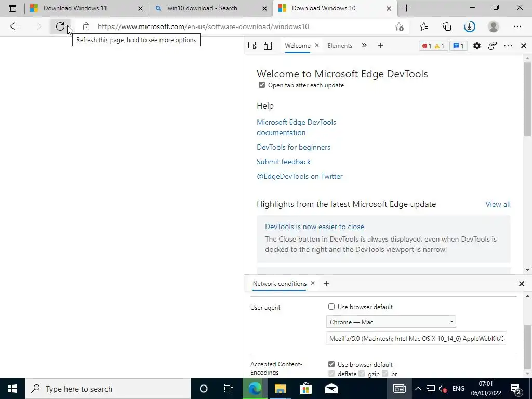Activate the DevTools inspect element tool
This screenshot has width=532, height=399.
click(252, 46)
